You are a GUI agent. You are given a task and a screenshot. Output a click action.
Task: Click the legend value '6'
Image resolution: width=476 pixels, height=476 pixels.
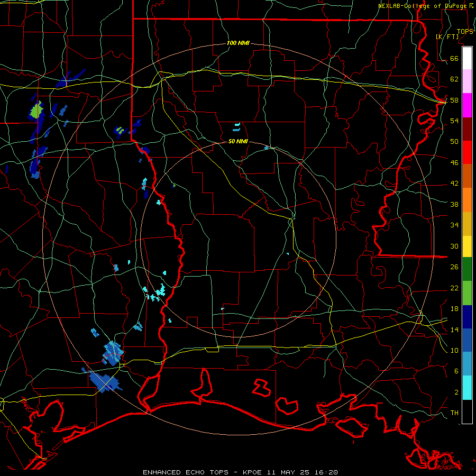tap(456, 371)
